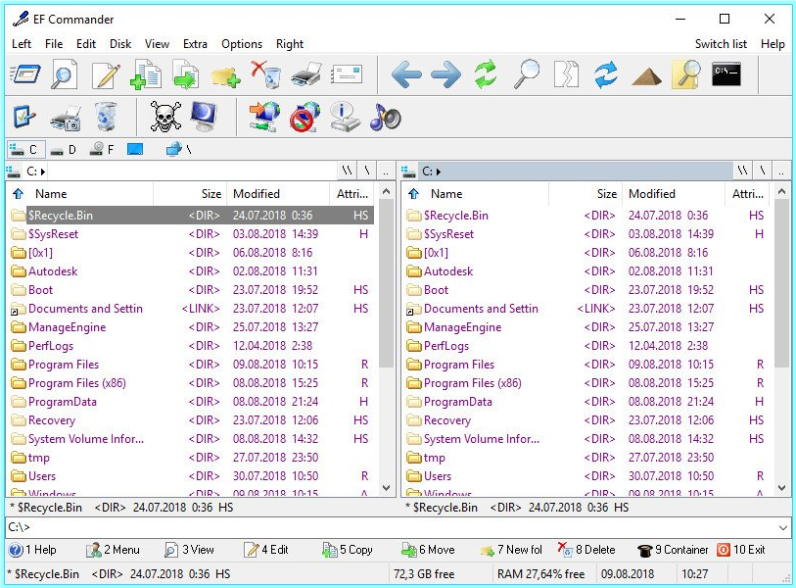Image resolution: width=796 pixels, height=588 pixels.
Task: Click the new folder plus icon
Action: tap(225, 76)
